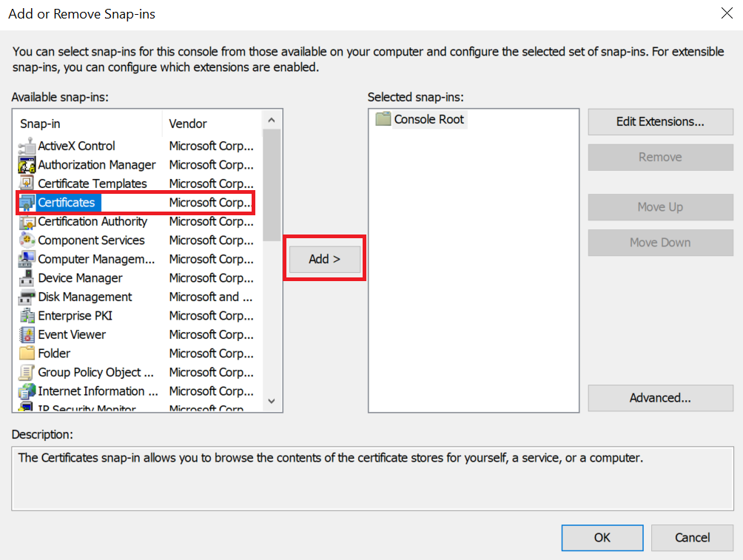743x560 pixels.
Task: Click the Event Viewer icon
Action: pyautogui.click(x=27, y=334)
